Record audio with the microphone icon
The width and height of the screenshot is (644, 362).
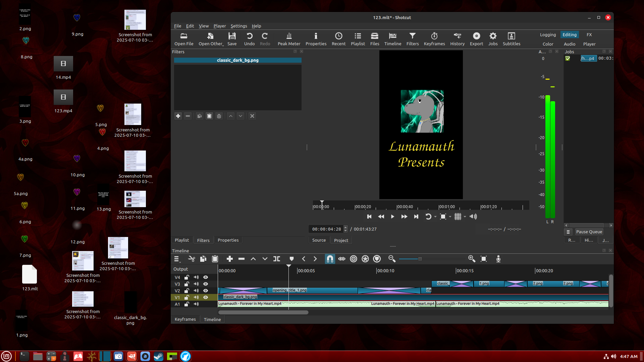[x=498, y=259]
